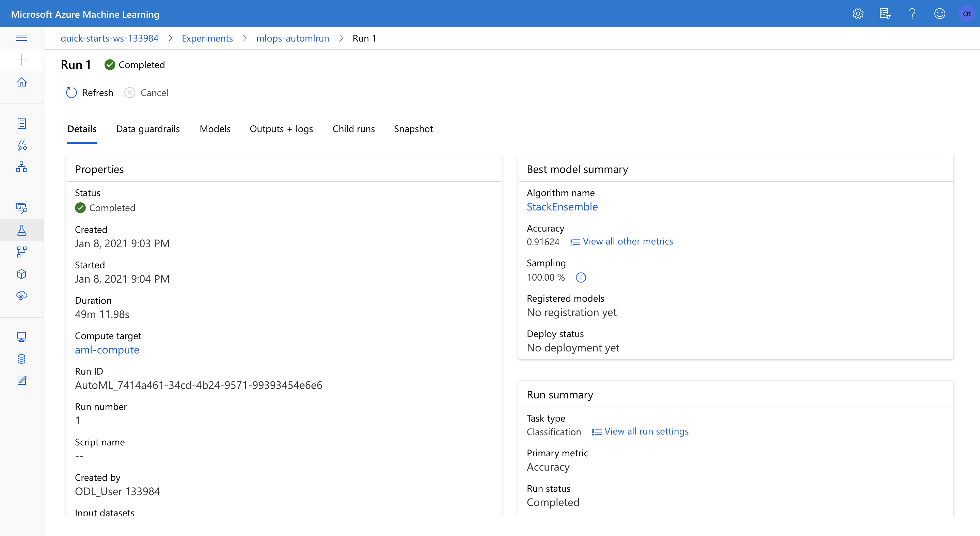Viewport: 980px width, 536px height.
Task: Expand the hamburger navigation menu
Action: coord(22,38)
